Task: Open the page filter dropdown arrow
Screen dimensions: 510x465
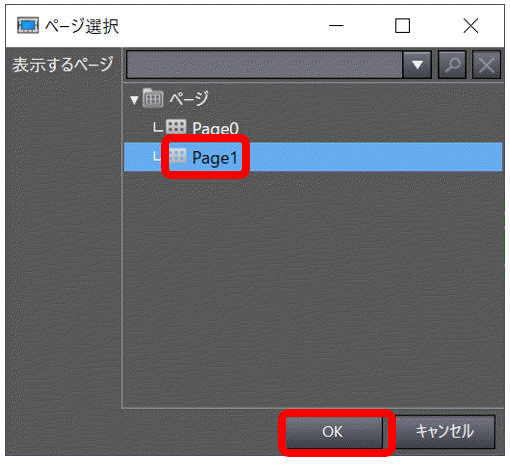Action: (x=417, y=65)
